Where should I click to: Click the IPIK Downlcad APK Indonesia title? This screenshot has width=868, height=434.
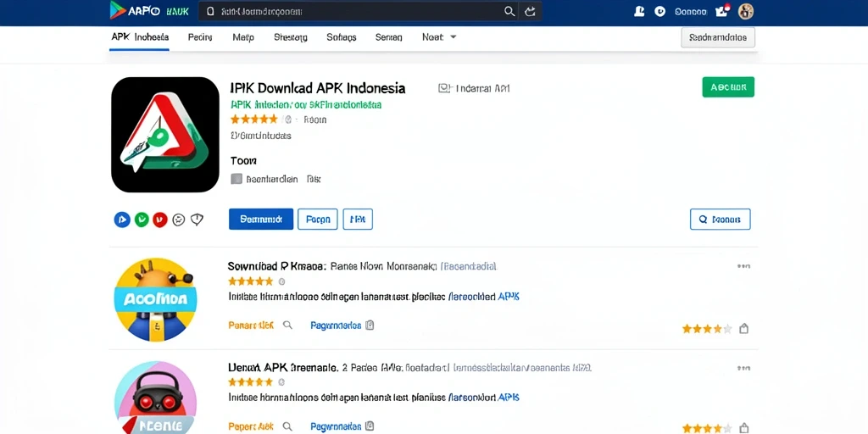click(x=317, y=88)
